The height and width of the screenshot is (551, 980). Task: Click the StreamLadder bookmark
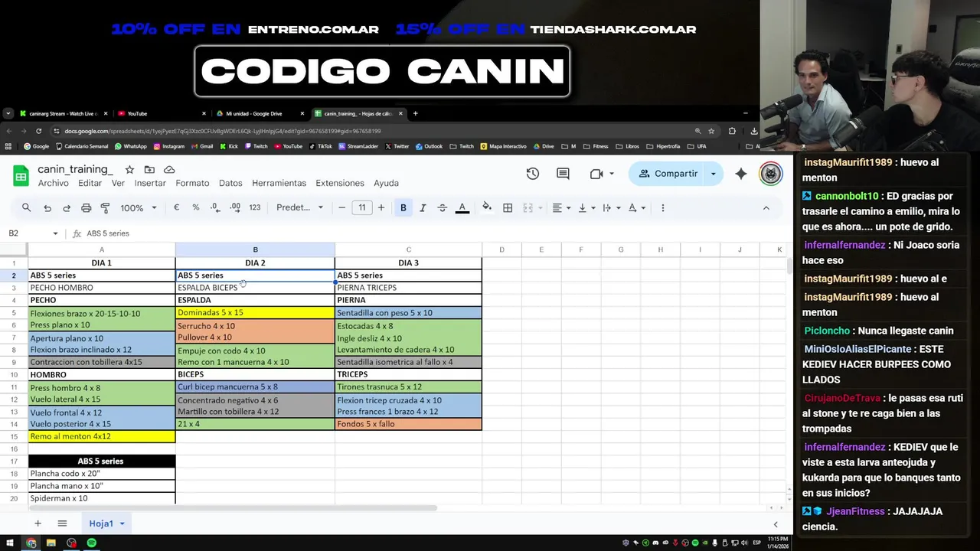coord(358,146)
